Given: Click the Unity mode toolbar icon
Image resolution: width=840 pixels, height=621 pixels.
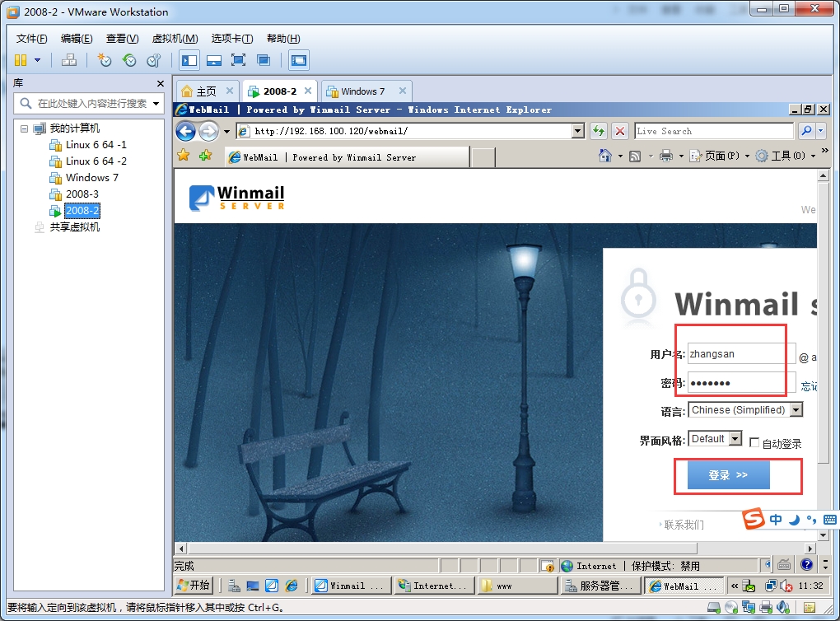Looking at the screenshot, I should [263, 60].
